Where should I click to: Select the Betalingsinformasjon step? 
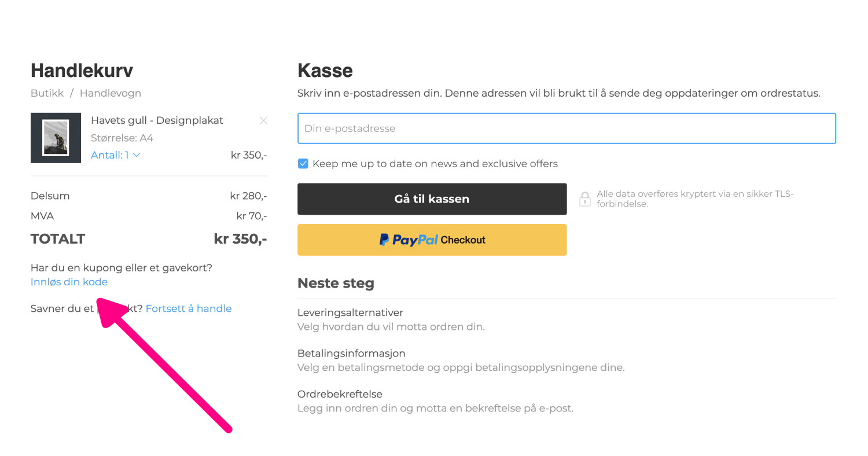pyautogui.click(x=351, y=353)
